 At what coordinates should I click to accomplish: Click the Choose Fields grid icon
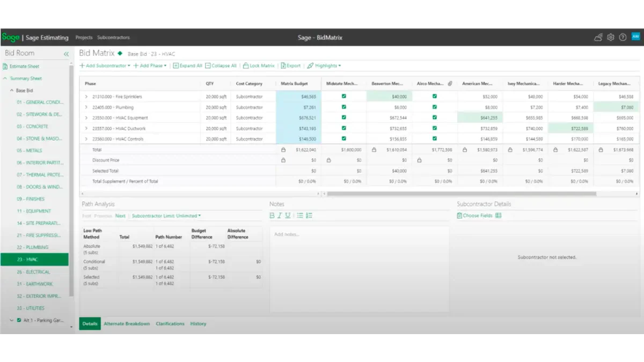498,216
